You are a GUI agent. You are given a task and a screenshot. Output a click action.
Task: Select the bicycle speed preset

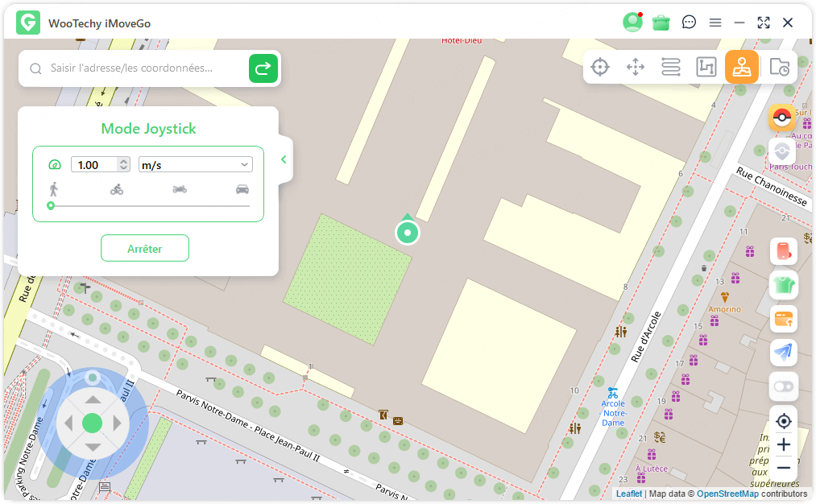tap(117, 189)
